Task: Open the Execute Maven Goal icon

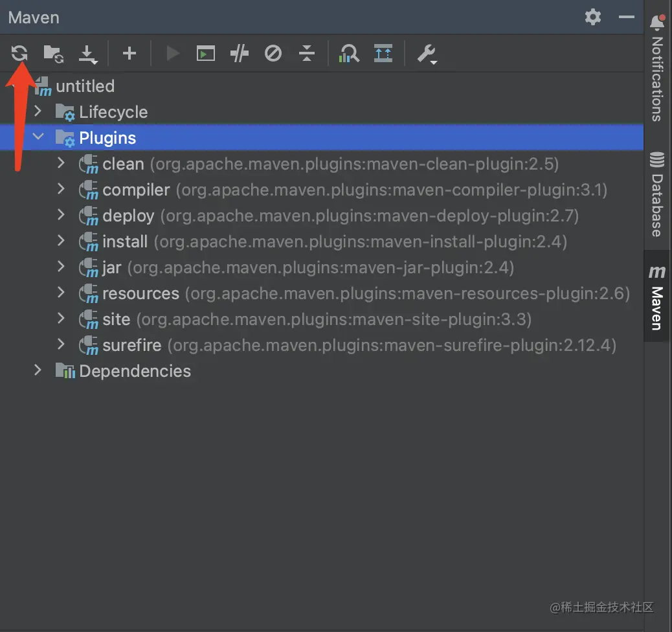Action: pyautogui.click(x=206, y=54)
